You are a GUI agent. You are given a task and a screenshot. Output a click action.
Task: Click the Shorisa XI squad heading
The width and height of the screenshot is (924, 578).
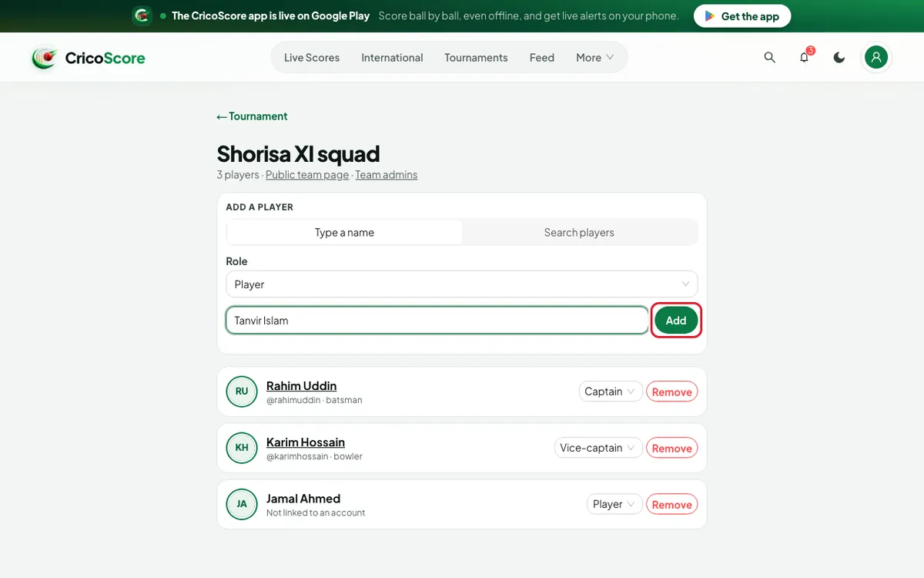pyautogui.click(x=298, y=154)
